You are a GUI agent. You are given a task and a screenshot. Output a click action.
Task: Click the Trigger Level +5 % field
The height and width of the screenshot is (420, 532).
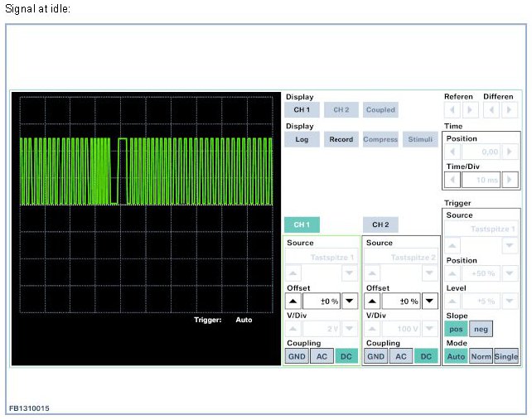481,301
